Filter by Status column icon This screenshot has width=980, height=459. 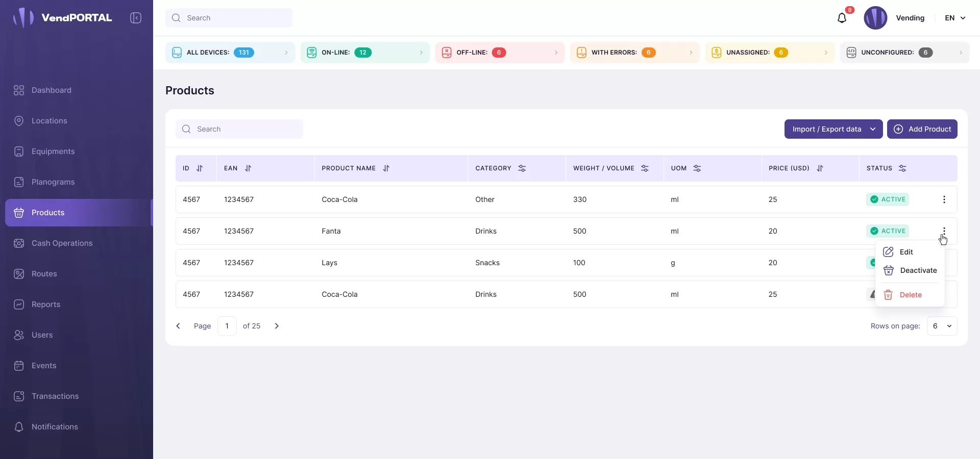click(902, 168)
